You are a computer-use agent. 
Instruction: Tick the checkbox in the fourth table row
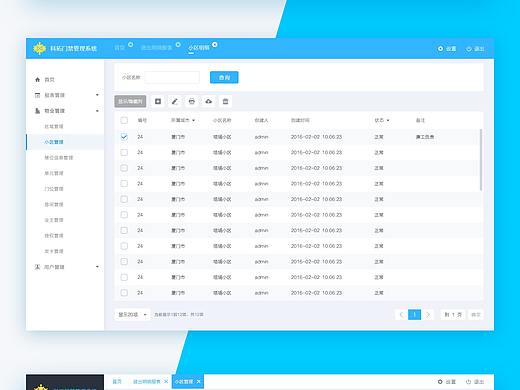(124, 184)
